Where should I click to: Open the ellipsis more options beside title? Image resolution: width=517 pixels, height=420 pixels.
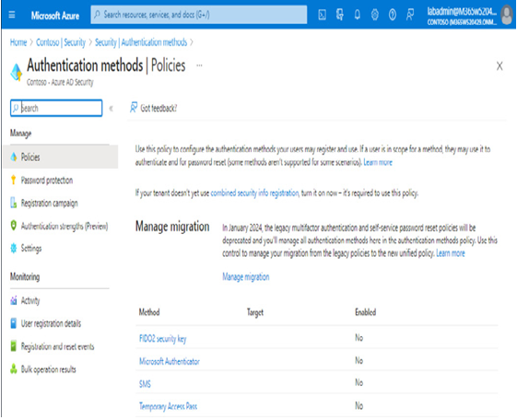[x=199, y=65]
